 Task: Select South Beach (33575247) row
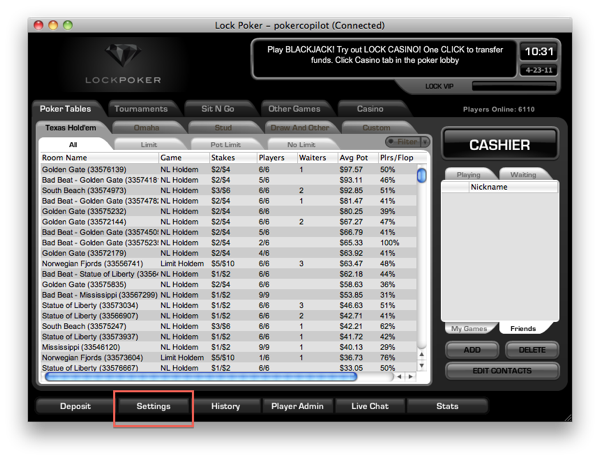point(228,326)
